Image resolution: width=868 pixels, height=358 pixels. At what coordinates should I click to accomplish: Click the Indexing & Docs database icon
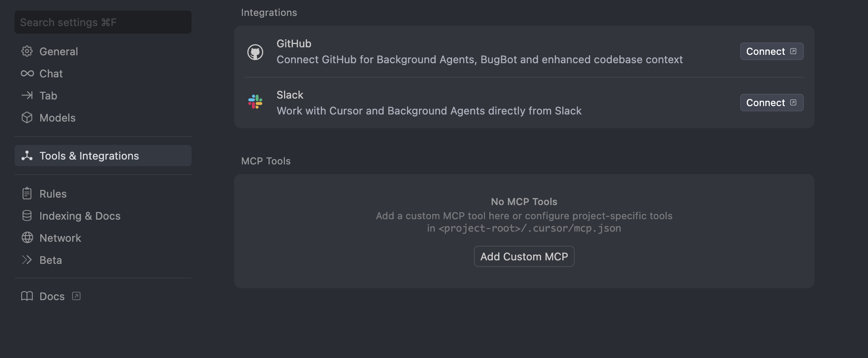coord(27,215)
